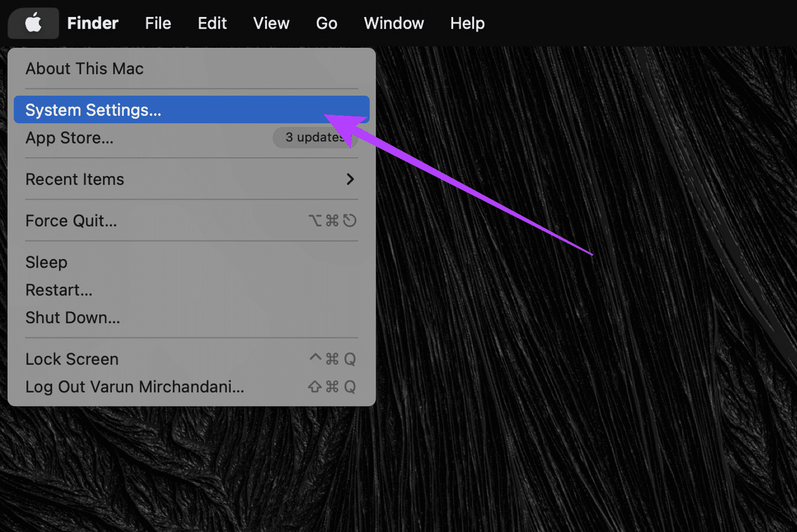Open the File menu
The height and width of the screenshot is (532, 797).
[158, 23]
